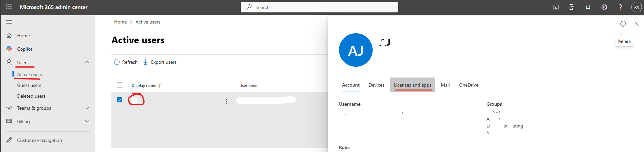Click the Customize navigation pencil icon

tap(9, 140)
